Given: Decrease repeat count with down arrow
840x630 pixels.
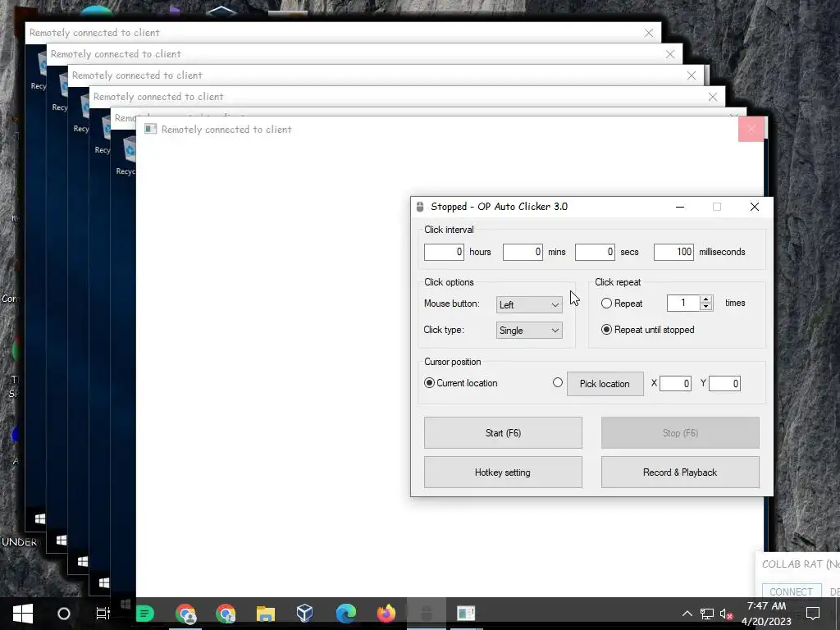Looking at the screenshot, I should point(706,307).
